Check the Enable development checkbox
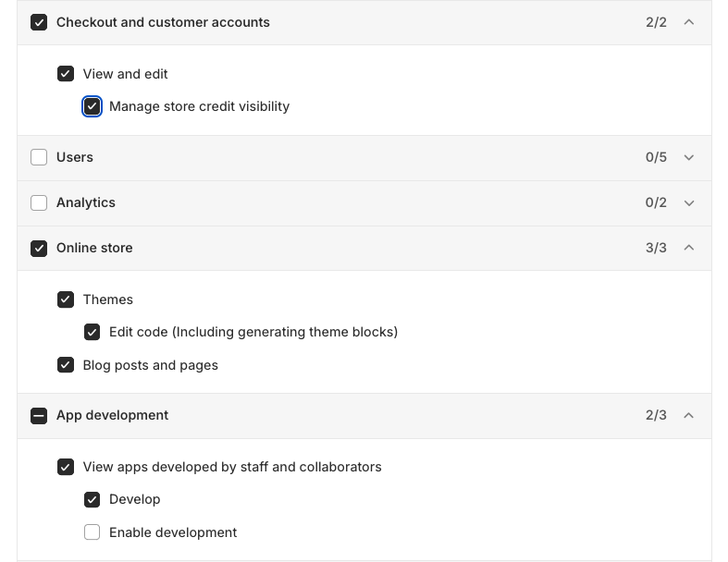The image size is (728, 562). click(92, 532)
